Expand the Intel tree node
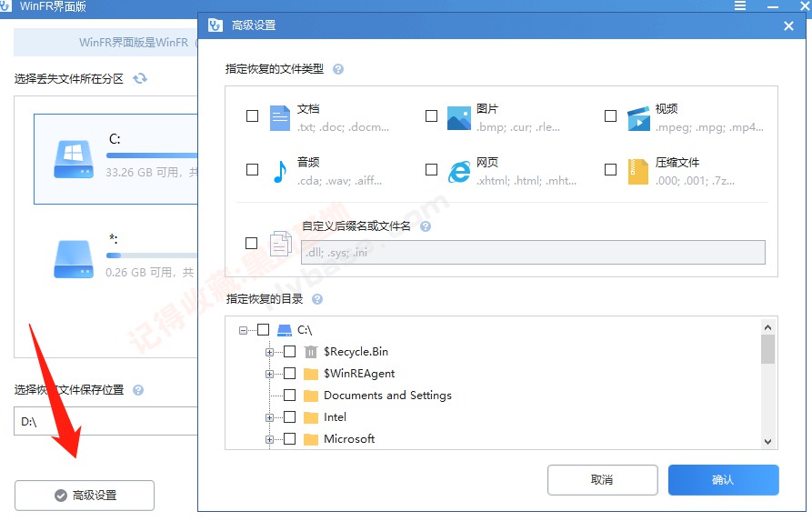This screenshot has height=521, width=812. (x=269, y=417)
